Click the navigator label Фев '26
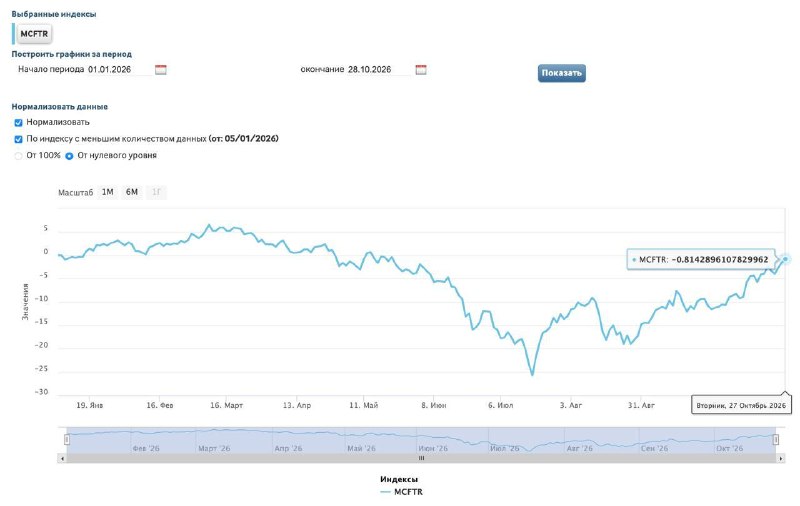Screen dimensions: 800x506 coord(146,448)
